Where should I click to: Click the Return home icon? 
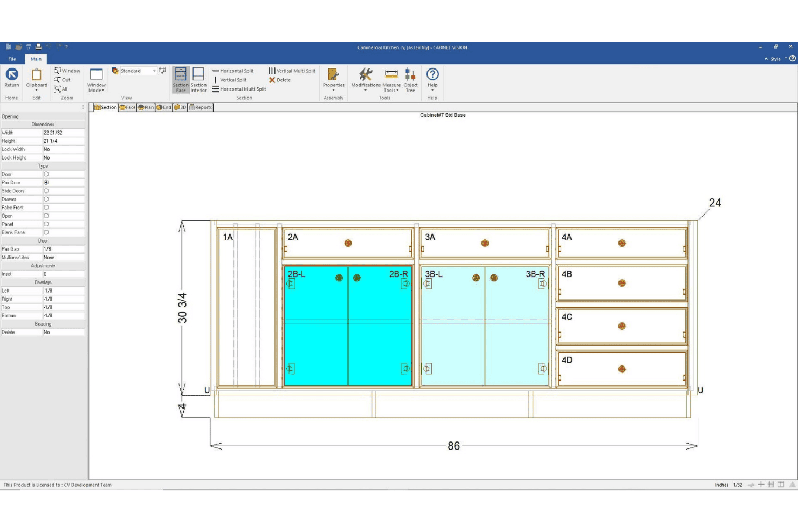[12, 78]
